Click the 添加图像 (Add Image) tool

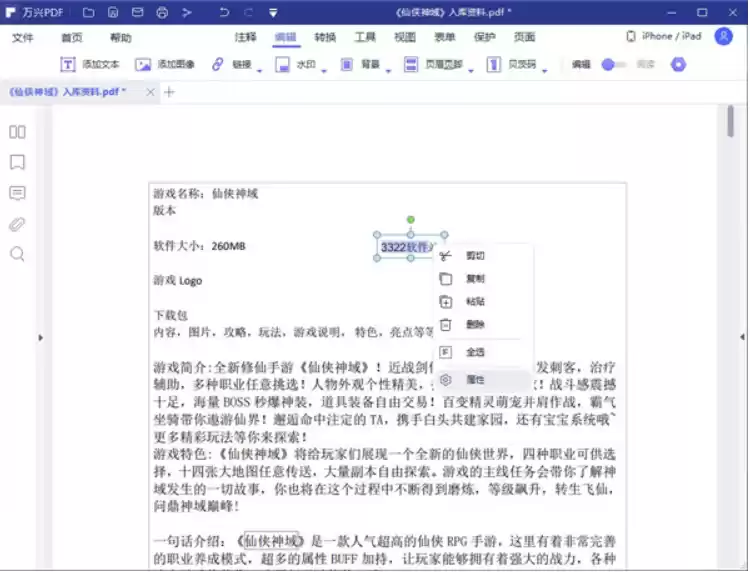pyautogui.click(x=165, y=64)
